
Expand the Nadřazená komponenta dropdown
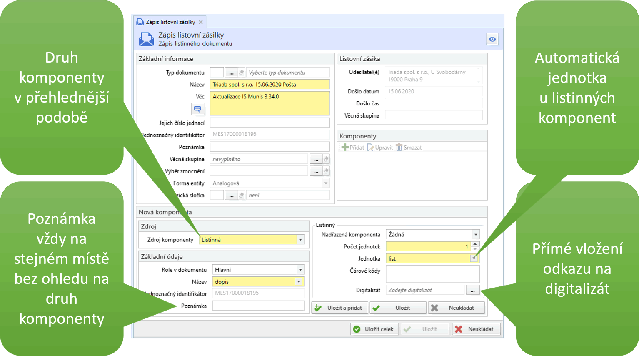pos(475,235)
